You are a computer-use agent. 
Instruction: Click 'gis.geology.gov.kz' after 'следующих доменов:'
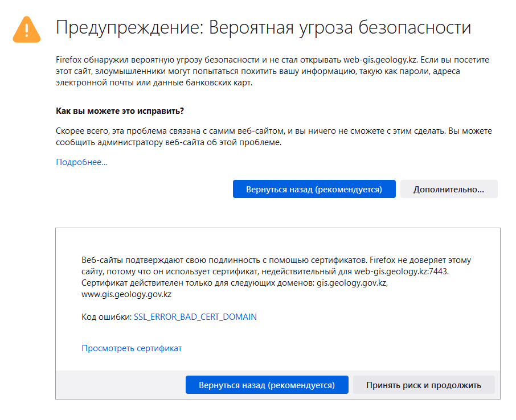(352, 283)
